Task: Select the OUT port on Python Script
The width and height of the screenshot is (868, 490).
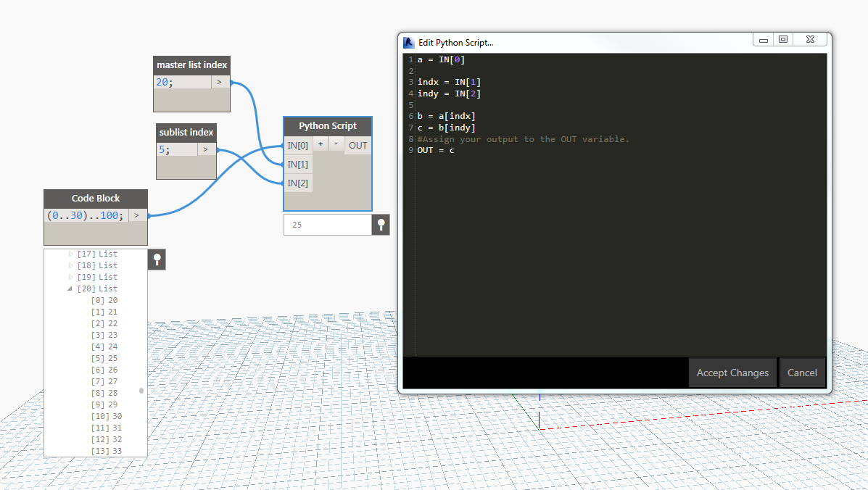Action: (358, 146)
